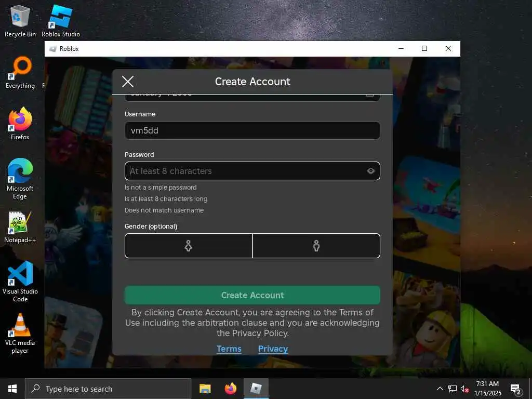Open File Explorer from the taskbar
The height and width of the screenshot is (399, 532).
205,389
